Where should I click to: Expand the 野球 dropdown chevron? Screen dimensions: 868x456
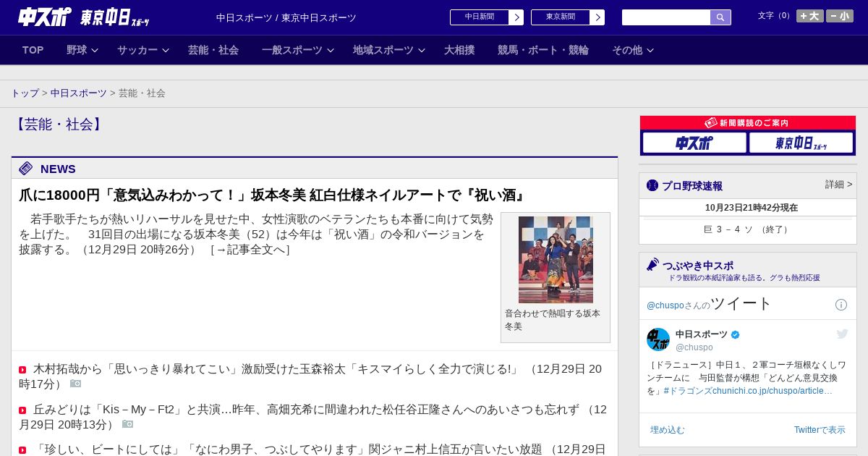95,50
